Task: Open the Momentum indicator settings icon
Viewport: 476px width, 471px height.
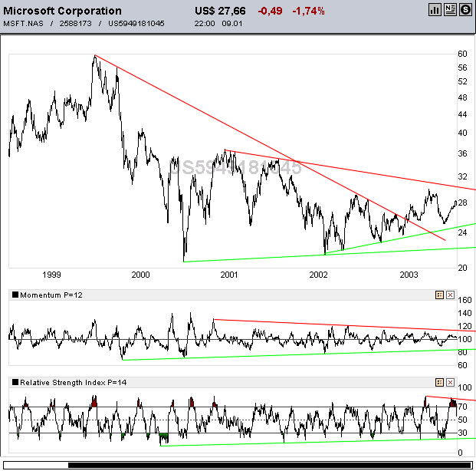Action: 439,295
